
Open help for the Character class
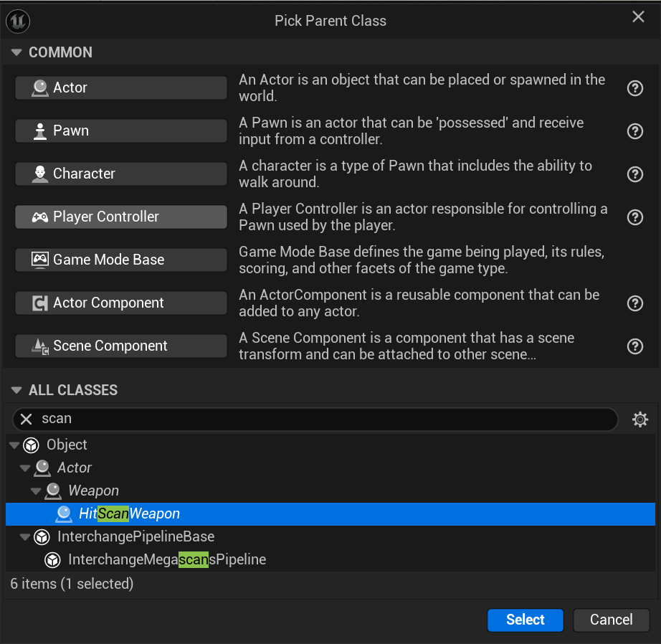click(634, 174)
